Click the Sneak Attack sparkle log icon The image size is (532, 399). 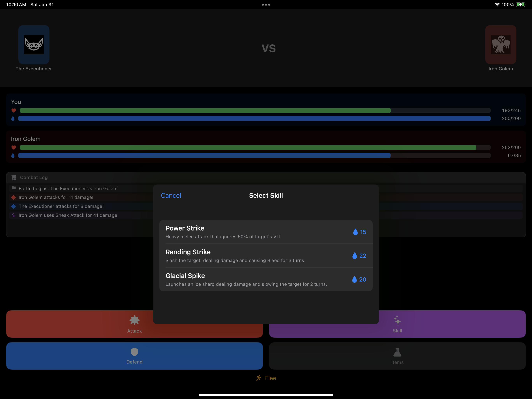[14, 215]
